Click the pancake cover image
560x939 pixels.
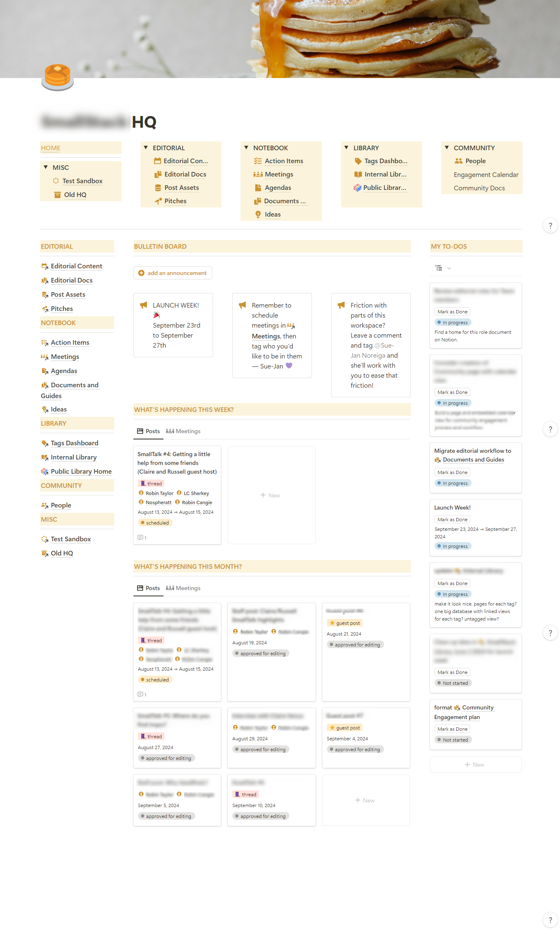click(280, 39)
